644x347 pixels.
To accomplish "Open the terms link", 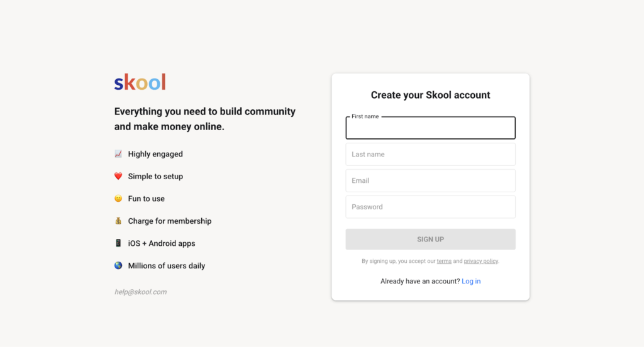I will (x=444, y=261).
